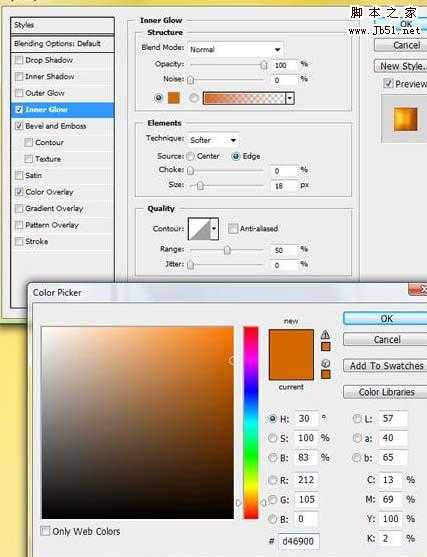The image size is (427, 557).
Task: Open Color Libraries
Action: pos(385,392)
